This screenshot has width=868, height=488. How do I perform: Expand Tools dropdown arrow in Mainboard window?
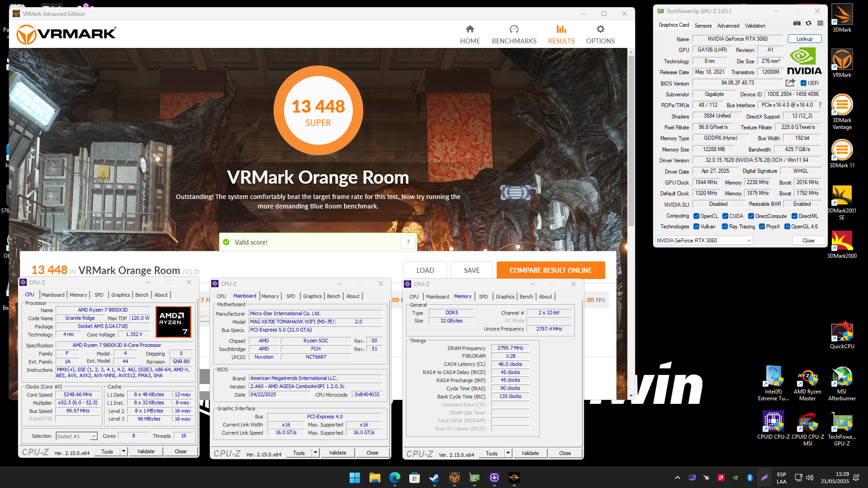315,453
